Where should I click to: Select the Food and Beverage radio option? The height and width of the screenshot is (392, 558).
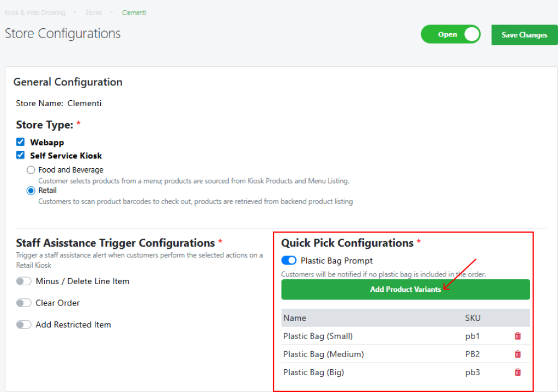tap(31, 170)
